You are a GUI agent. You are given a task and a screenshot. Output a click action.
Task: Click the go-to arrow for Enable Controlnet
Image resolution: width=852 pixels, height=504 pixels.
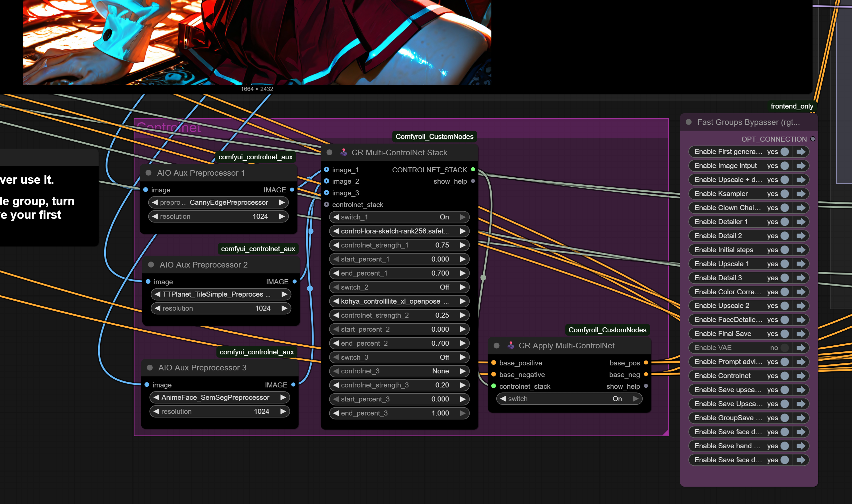801,376
